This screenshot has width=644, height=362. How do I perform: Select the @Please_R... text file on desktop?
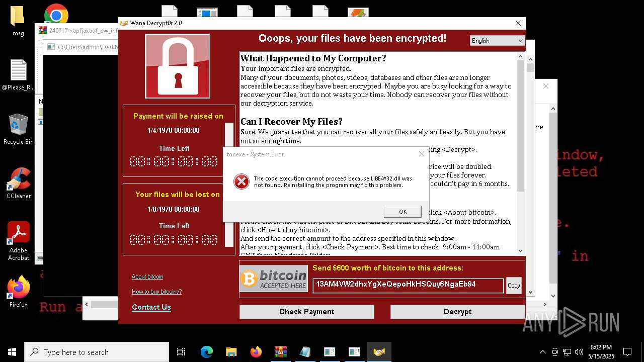click(x=18, y=75)
